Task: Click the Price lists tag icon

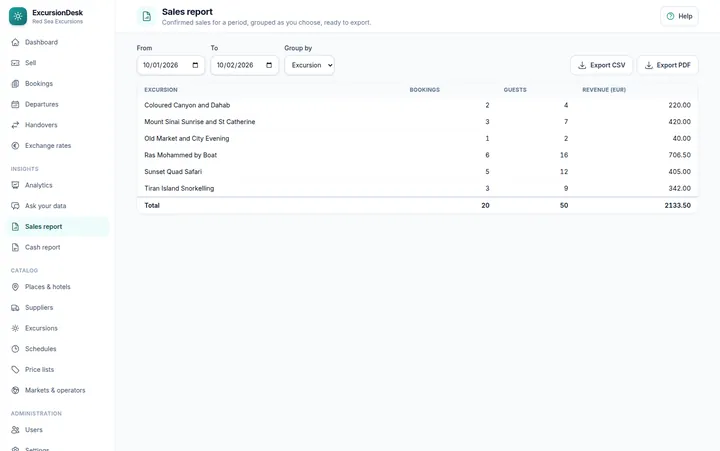Action: tap(15, 369)
